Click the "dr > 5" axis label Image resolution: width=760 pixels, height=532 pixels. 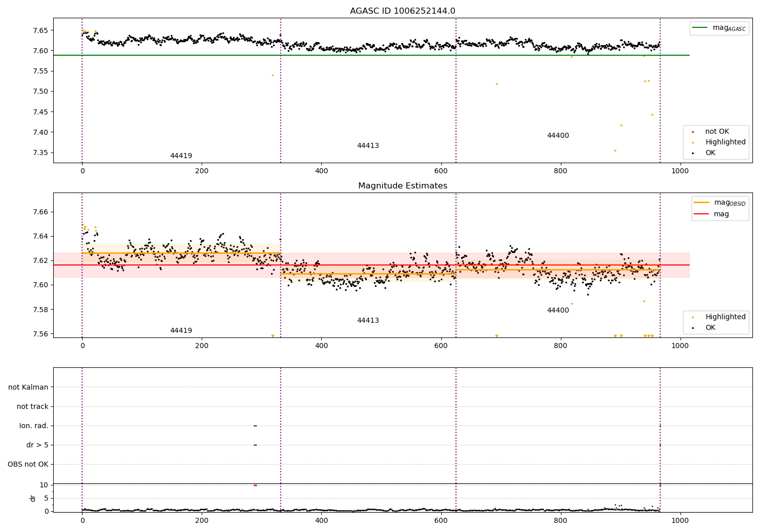click(x=37, y=445)
